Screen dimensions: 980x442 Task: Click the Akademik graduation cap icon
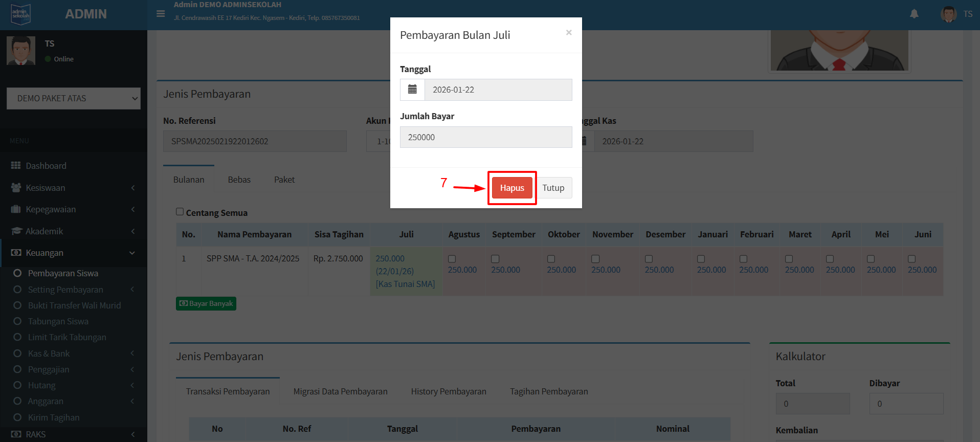point(16,231)
